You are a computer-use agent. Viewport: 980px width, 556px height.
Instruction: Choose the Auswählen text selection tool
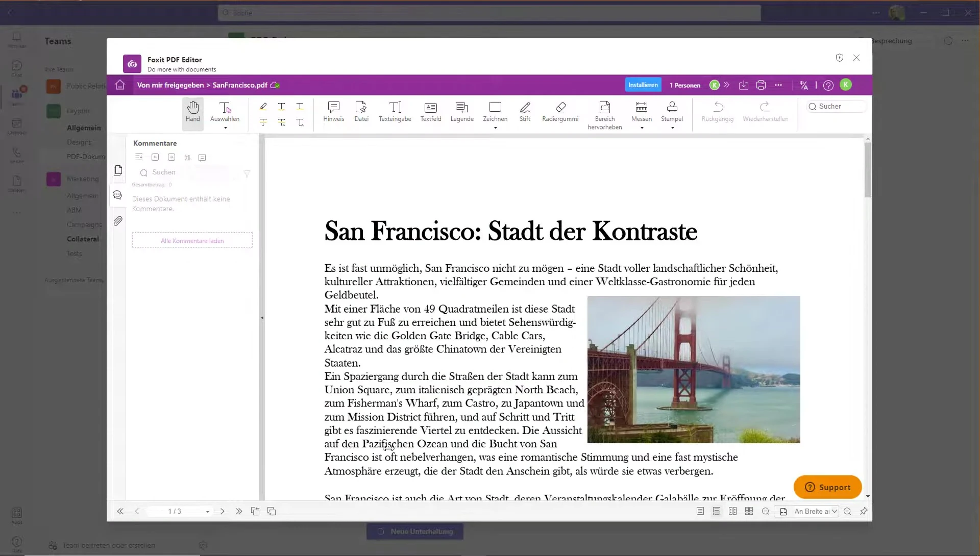point(225,112)
